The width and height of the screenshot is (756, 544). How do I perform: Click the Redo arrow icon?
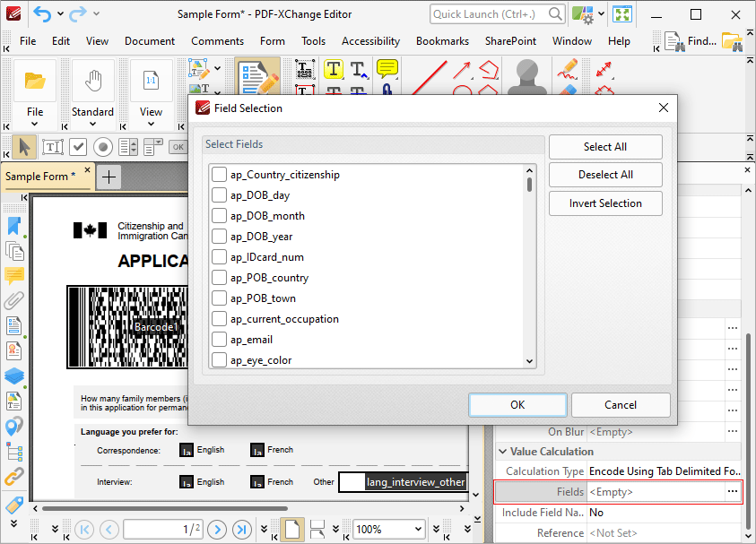pos(78,14)
